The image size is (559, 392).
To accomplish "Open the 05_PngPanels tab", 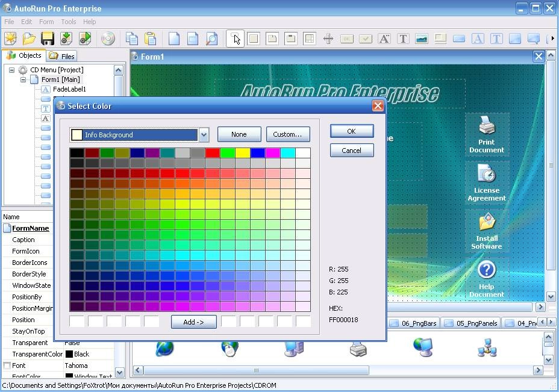I will point(471,323).
